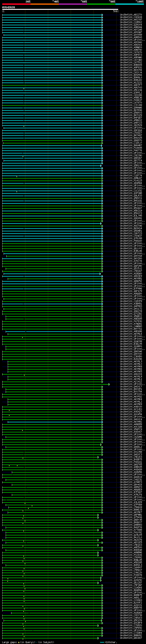Click the UniRef100_Q00V89 hit label
The height and width of the screenshot is (644, 146).
pos(131,35)
